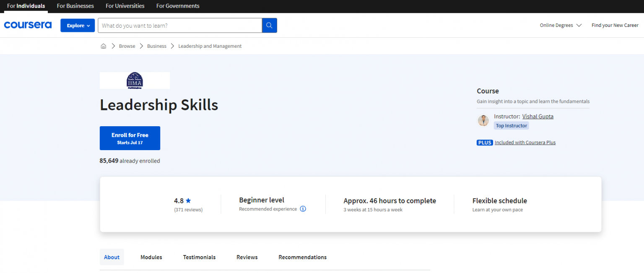
Task: Click the magnifying glass search button
Action: [x=269, y=26]
